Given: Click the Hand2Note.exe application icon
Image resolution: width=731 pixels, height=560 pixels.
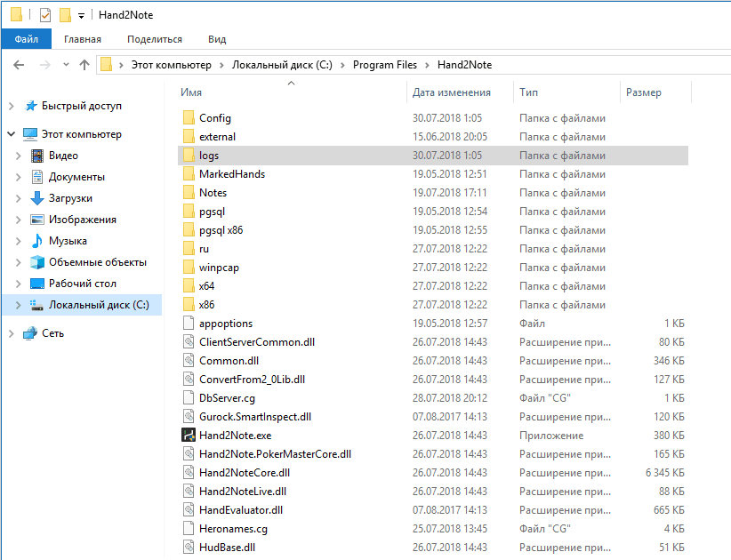Looking at the screenshot, I should (189, 436).
